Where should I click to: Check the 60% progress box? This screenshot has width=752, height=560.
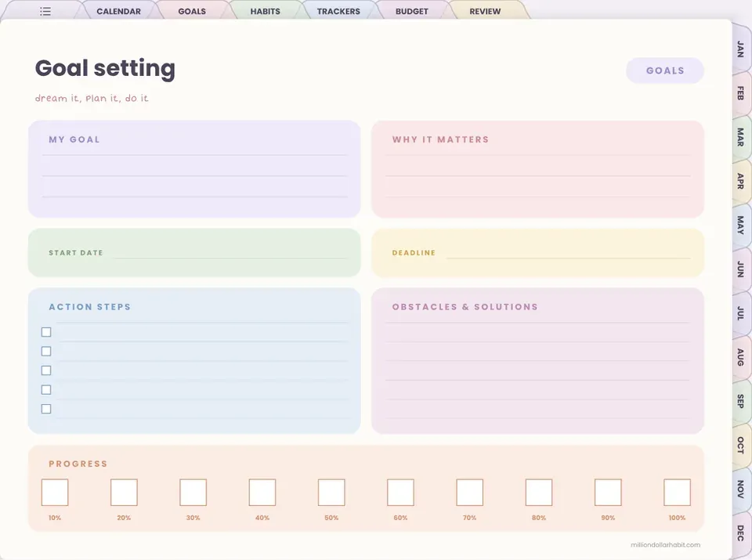[x=400, y=493]
